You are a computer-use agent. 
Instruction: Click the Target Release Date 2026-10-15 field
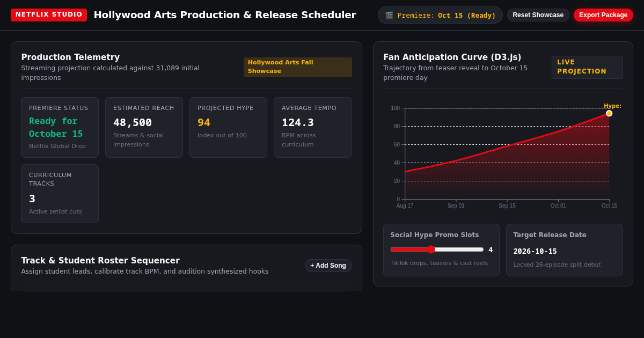[x=564, y=251]
